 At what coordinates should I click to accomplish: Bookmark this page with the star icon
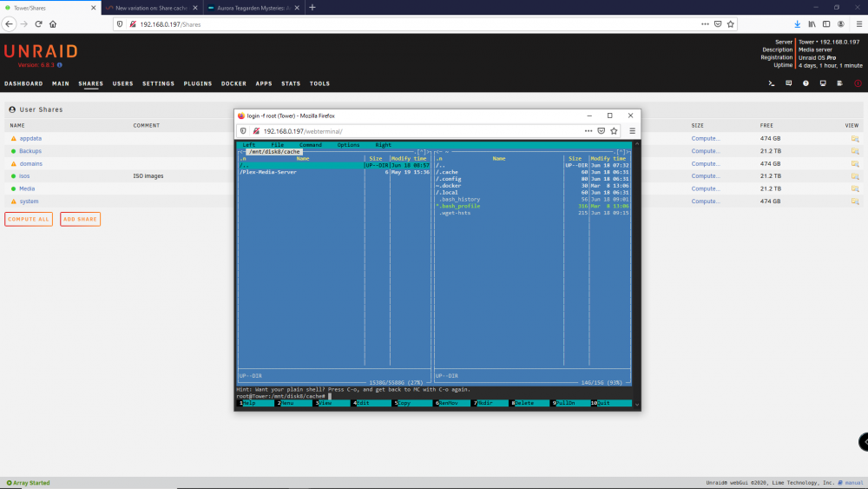[730, 23]
